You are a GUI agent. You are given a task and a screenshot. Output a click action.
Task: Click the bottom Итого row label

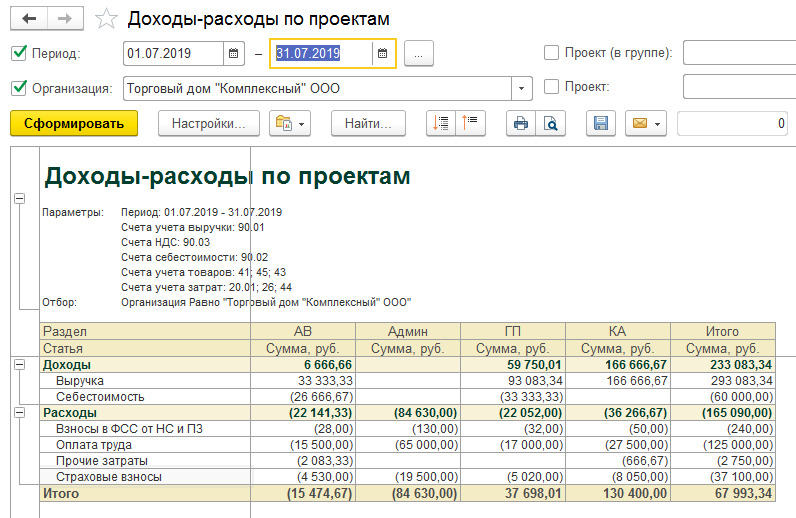(x=145, y=493)
